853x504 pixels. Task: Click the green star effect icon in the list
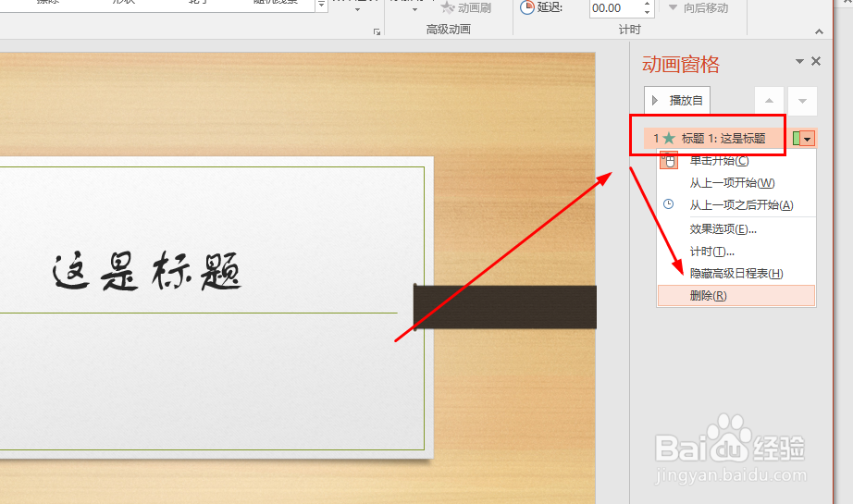point(669,139)
